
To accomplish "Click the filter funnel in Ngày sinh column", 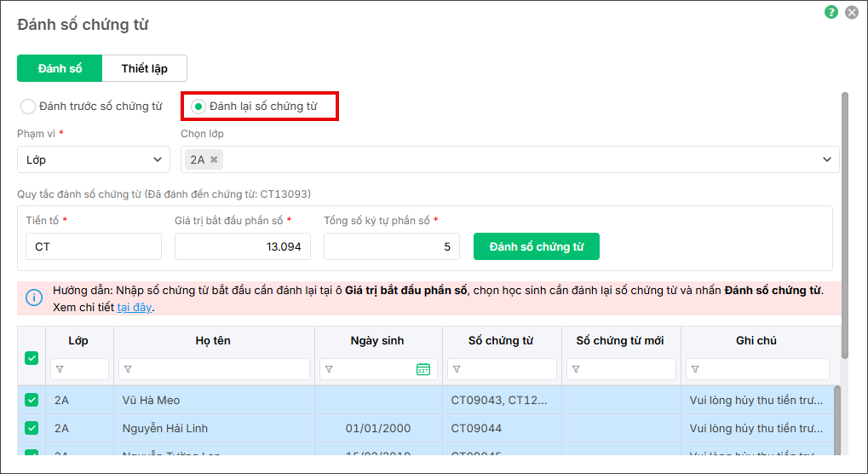I will [329, 369].
